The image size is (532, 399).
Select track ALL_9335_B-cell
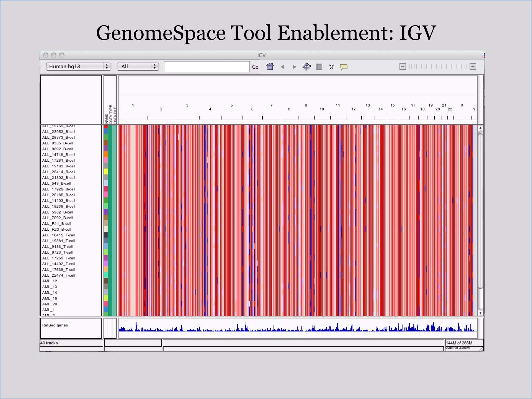click(x=58, y=143)
